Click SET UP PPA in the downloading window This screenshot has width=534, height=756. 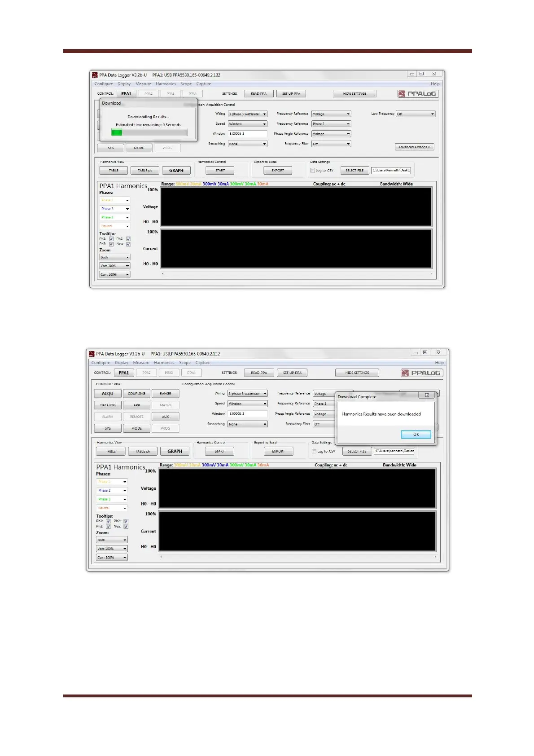[x=291, y=94]
